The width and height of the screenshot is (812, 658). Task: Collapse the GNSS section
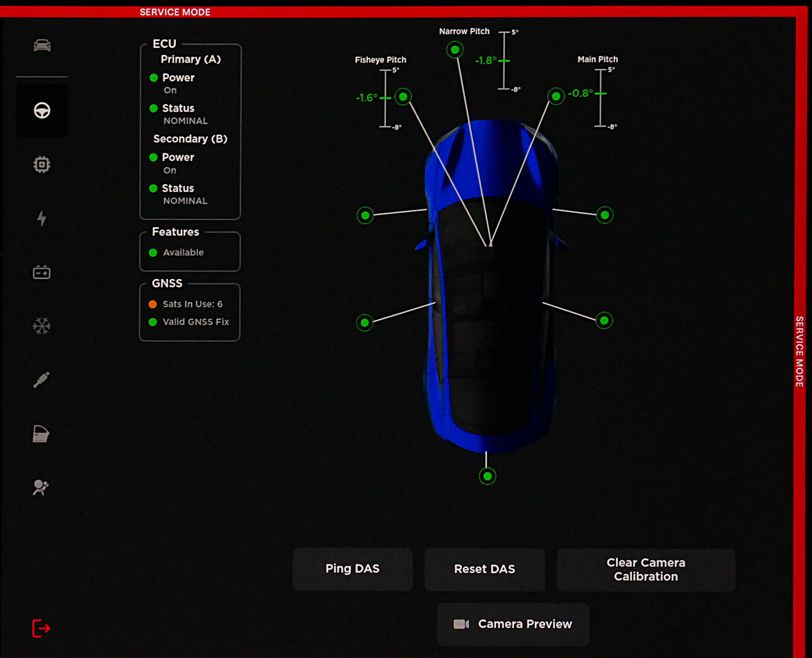click(x=167, y=283)
